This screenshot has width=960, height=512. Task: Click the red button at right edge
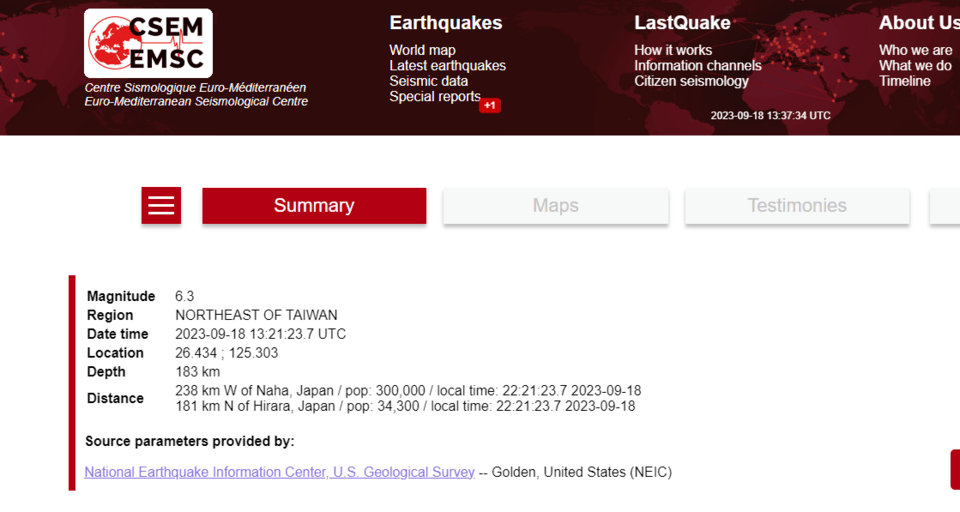pos(955,470)
